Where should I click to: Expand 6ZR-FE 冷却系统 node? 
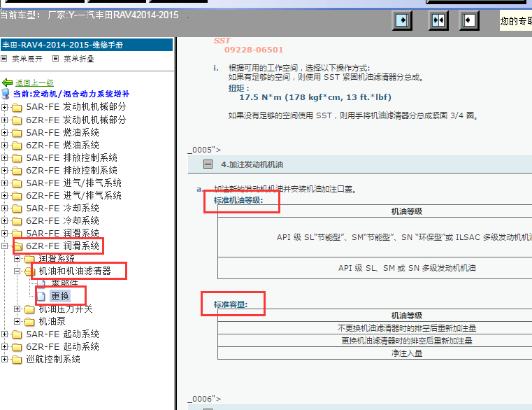click(x=4, y=220)
